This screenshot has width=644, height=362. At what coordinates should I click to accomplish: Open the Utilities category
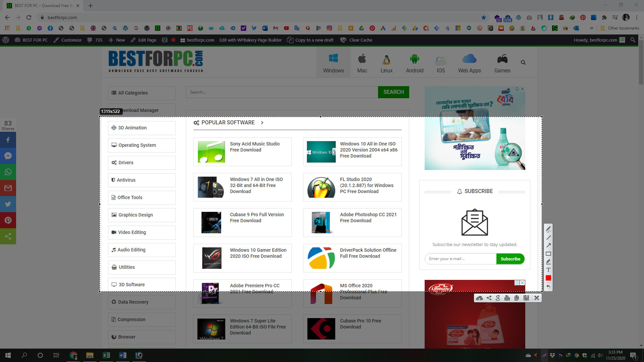(142, 267)
